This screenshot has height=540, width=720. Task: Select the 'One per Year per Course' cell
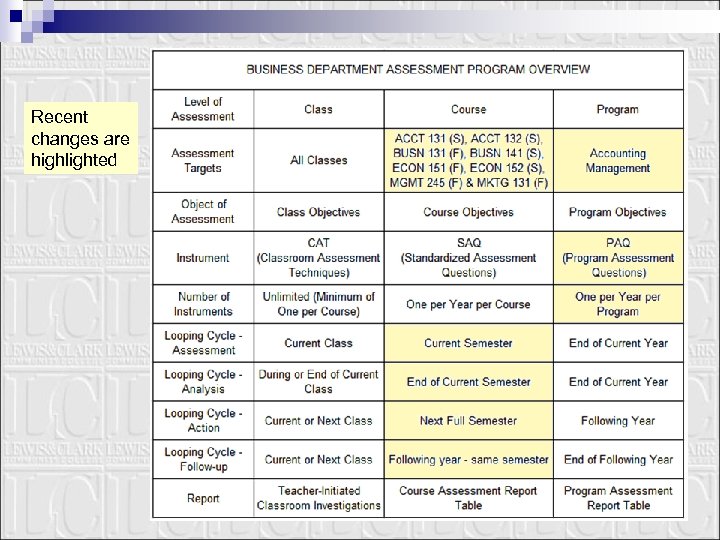coord(468,304)
